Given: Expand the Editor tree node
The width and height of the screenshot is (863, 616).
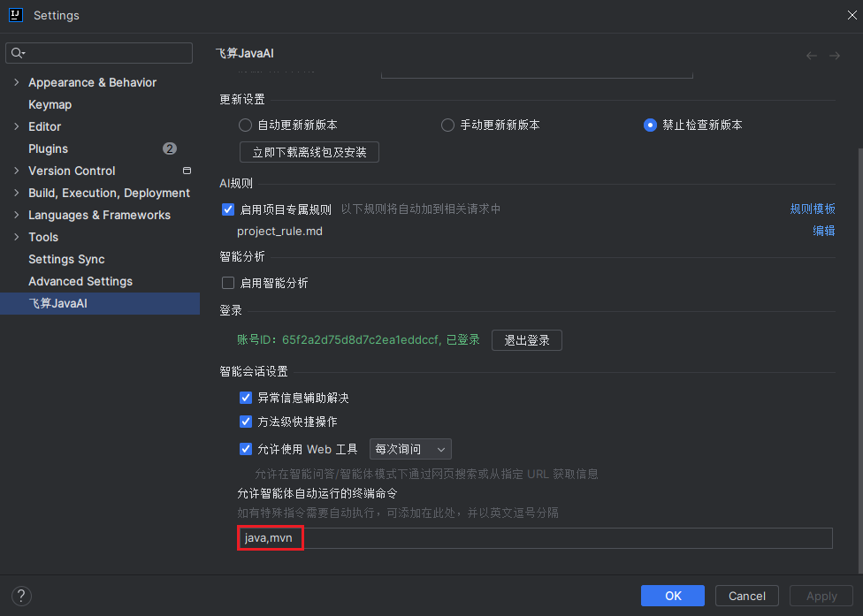Looking at the screenshot, I should click(x=17, y=126).
